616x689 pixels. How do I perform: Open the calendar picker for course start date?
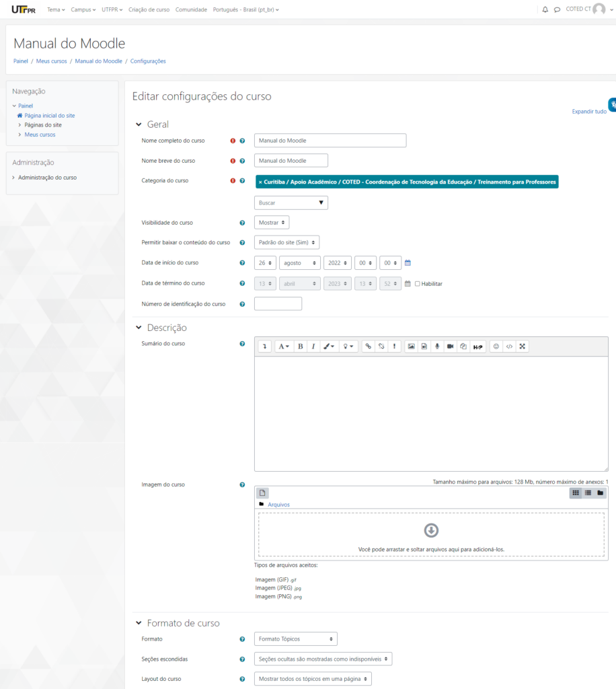(408, 263)
